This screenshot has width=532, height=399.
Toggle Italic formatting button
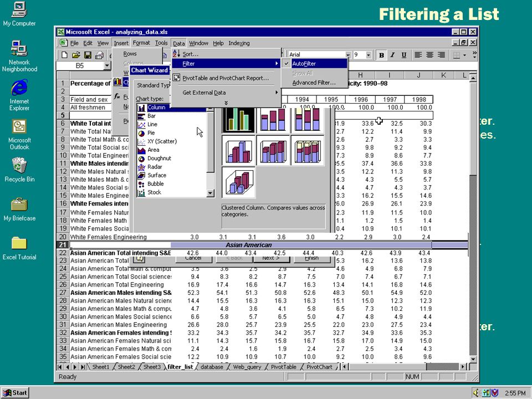click(392, 55)
